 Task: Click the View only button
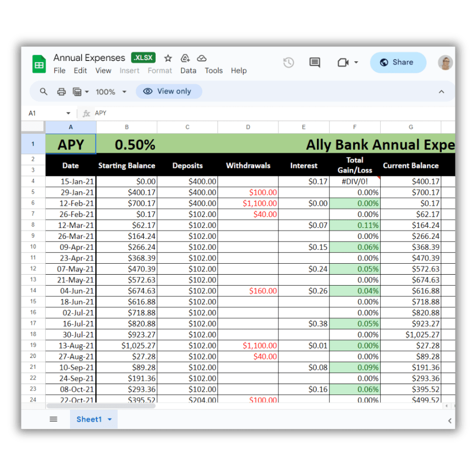(x=169, y=91)
